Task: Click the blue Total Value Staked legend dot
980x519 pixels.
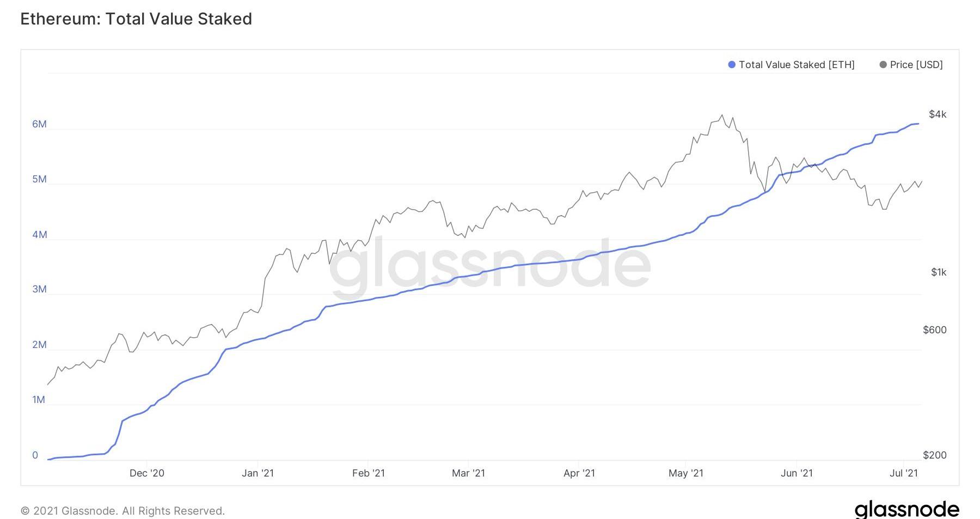Action: [732, 65]
